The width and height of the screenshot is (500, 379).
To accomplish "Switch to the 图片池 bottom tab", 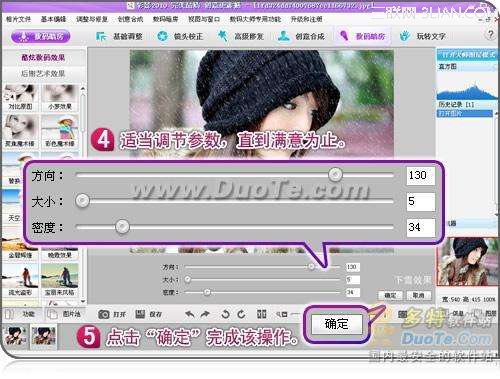I will 64,314.
